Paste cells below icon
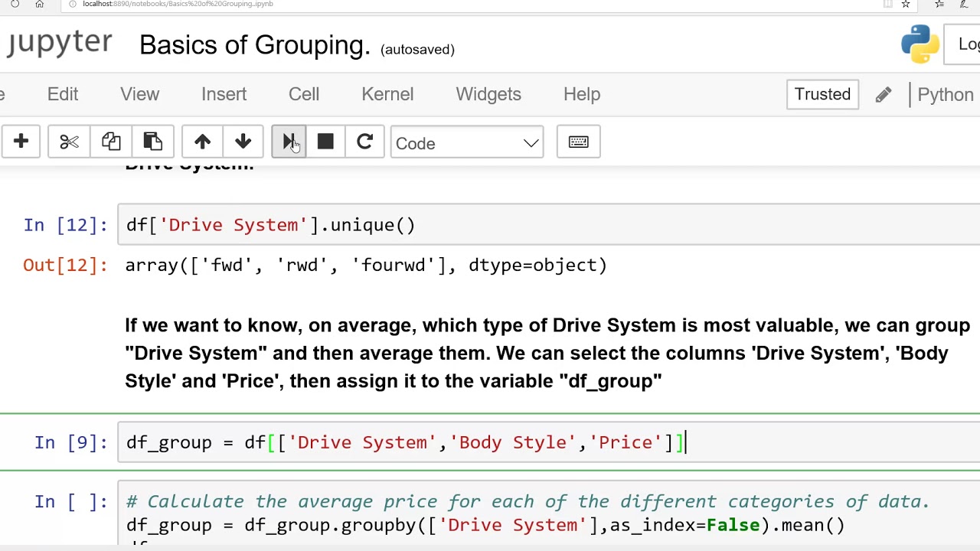This screenshot has height=551, width=980. 152,142
